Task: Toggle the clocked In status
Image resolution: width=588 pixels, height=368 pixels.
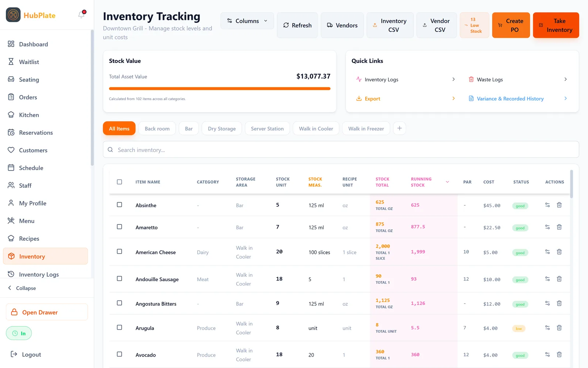Action: (19, 333)
